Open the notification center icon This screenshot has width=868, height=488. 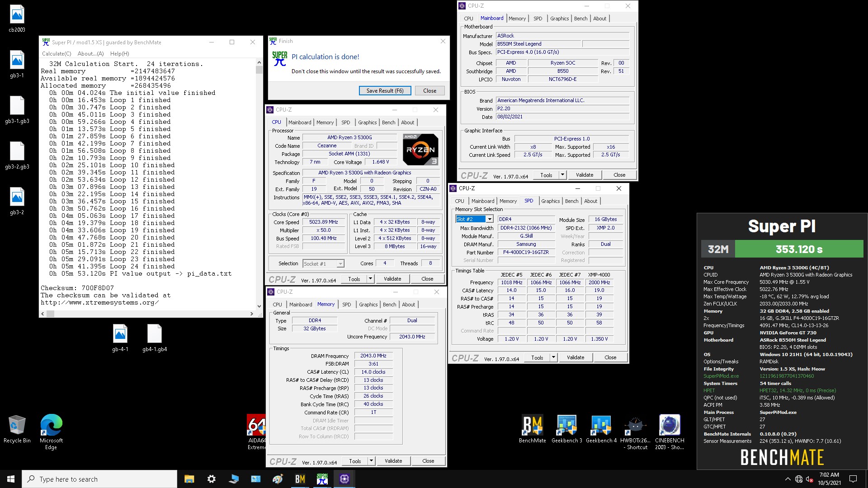point(853,479)
